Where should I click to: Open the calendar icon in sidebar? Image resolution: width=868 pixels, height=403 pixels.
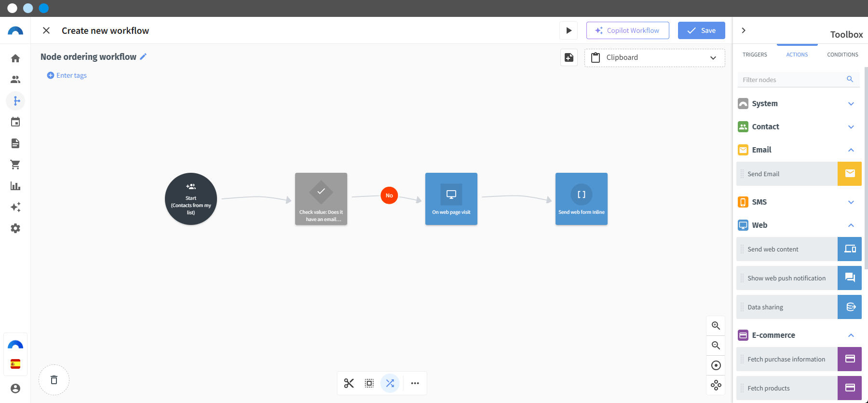tap(15, 122)
